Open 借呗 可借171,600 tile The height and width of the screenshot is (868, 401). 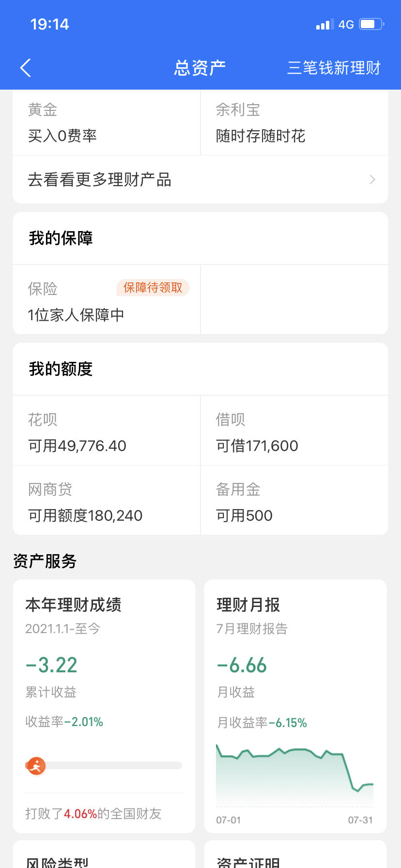coord(294,431)
